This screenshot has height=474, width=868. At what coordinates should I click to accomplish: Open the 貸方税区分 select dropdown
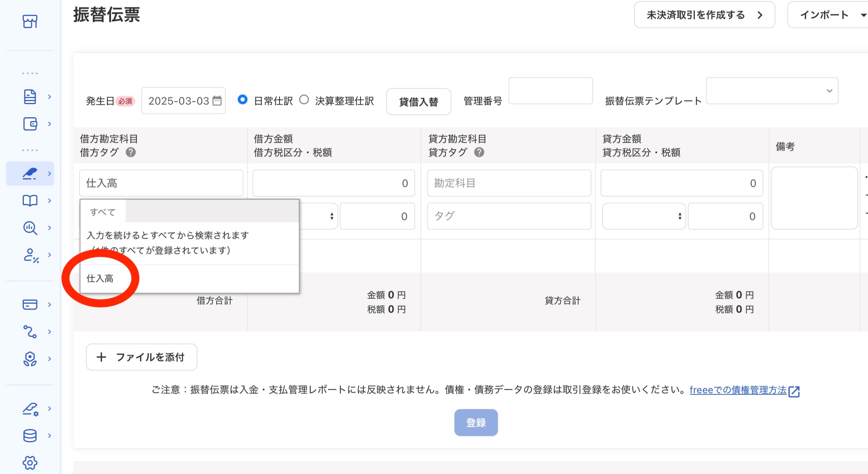[644, 217]
